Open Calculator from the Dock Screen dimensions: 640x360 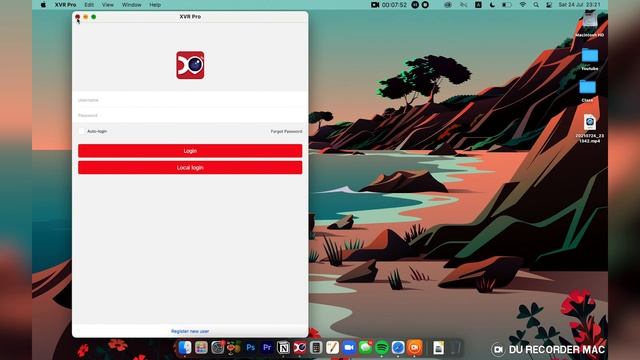pos(316,347)
